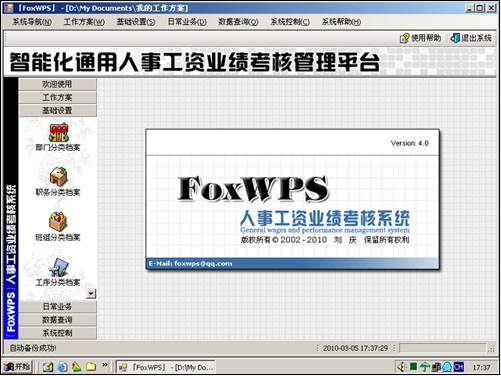This screenshot has width=501, height=376.
Task: Click the taskbar clock showing 17:37
Action: point(481,367)
